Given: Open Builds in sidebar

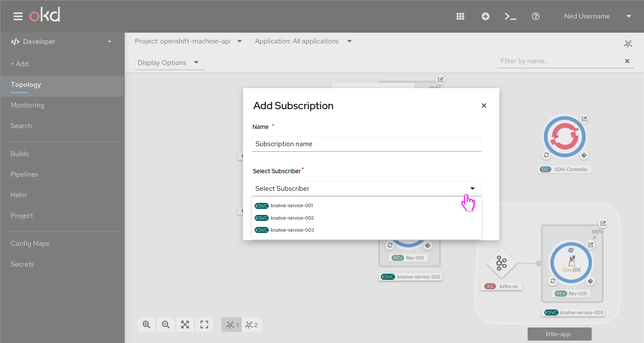Looking at the screenshot, I should point(20,153).
